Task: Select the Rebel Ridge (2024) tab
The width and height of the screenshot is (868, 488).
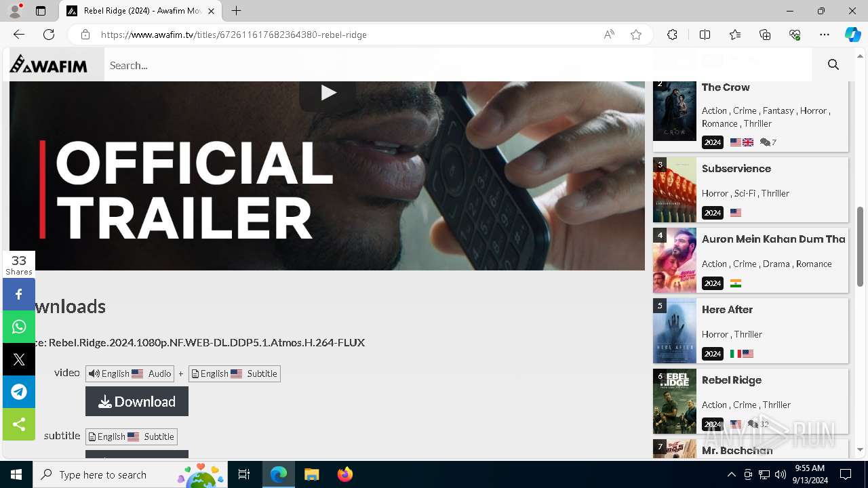Action: pos(140,11)
